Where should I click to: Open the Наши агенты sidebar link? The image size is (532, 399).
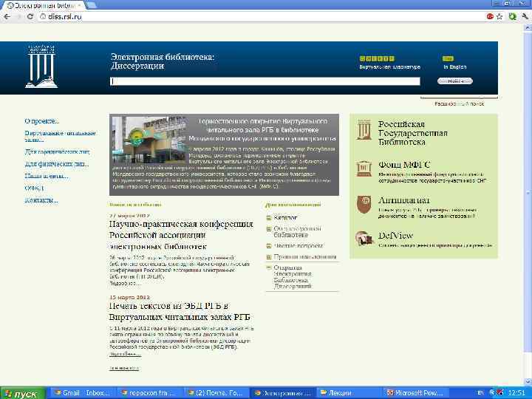47,176
